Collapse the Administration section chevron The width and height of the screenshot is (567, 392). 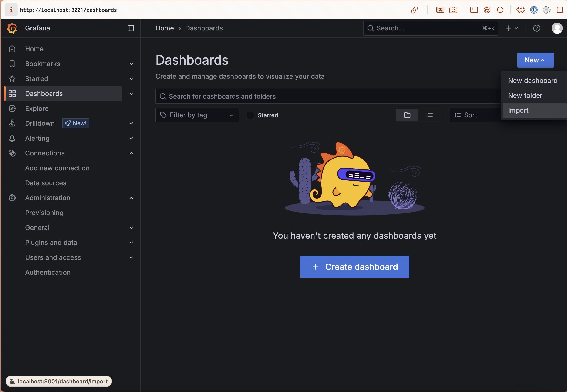[x=131, y=198]
